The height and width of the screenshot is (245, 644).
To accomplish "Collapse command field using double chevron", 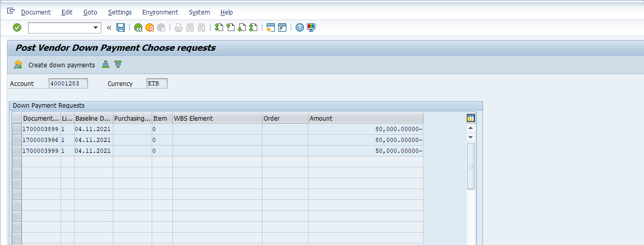I will pos(109,27).
